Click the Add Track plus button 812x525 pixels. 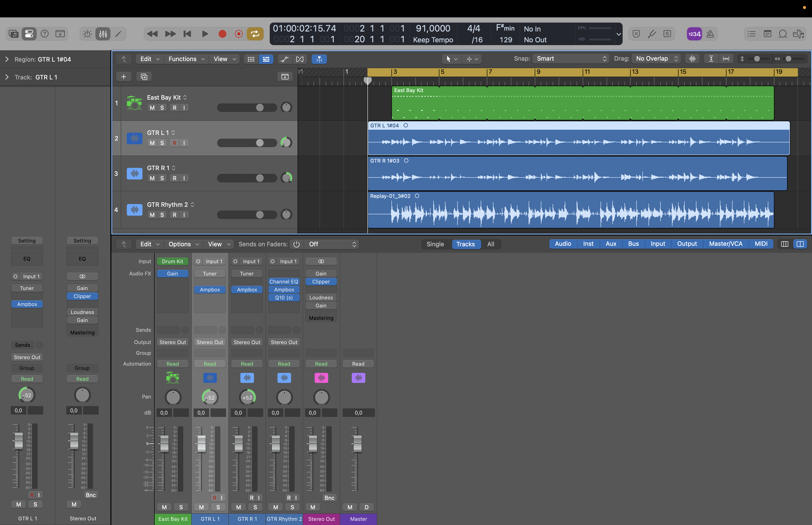coord(124,77)
